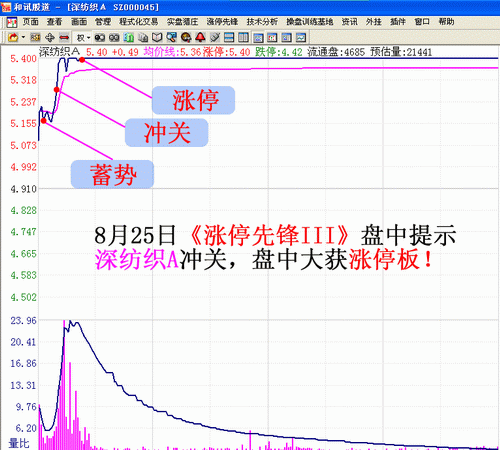
Task: Click the four-arrow move crosshair icon
Action: pos(50,38)
